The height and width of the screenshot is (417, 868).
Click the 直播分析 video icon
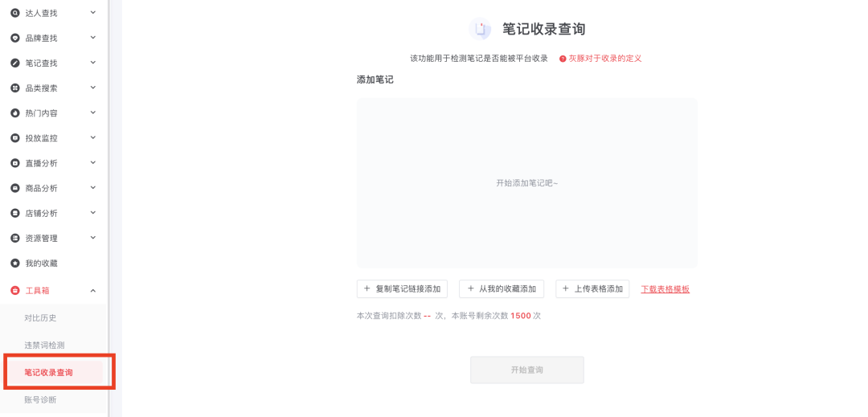pyautogui.click(x=15, y=163)
